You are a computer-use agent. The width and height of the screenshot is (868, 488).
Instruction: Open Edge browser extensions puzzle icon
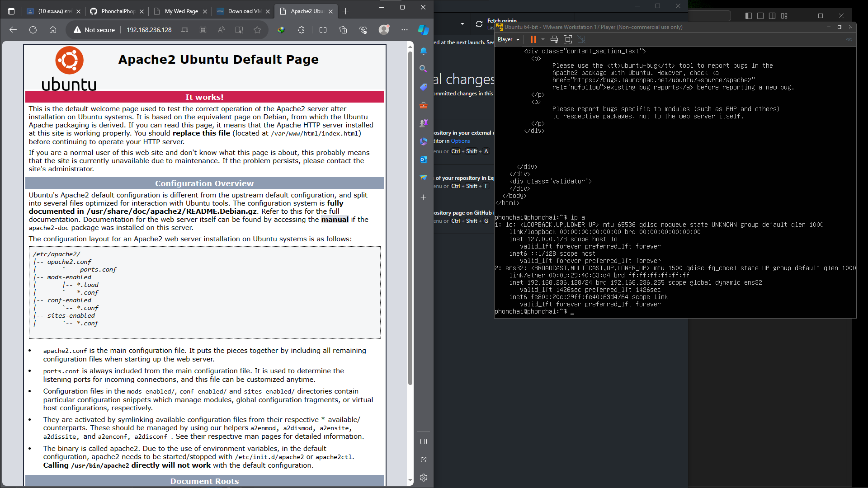pos(301,30)
